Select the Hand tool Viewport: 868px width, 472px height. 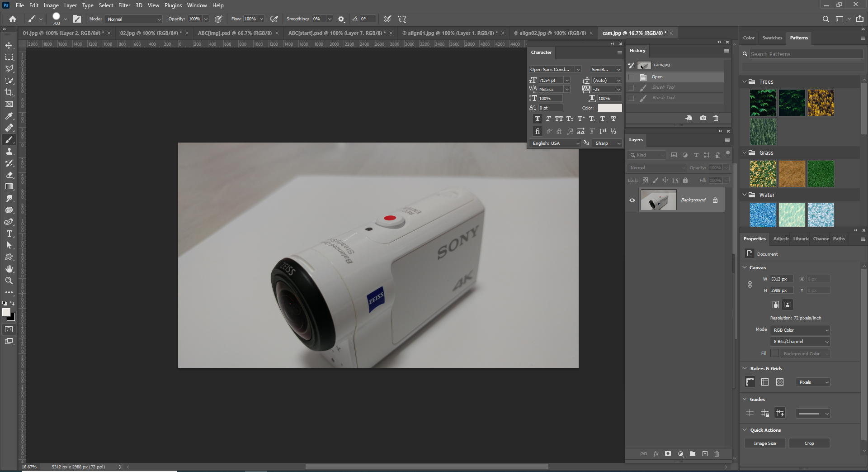9,269
